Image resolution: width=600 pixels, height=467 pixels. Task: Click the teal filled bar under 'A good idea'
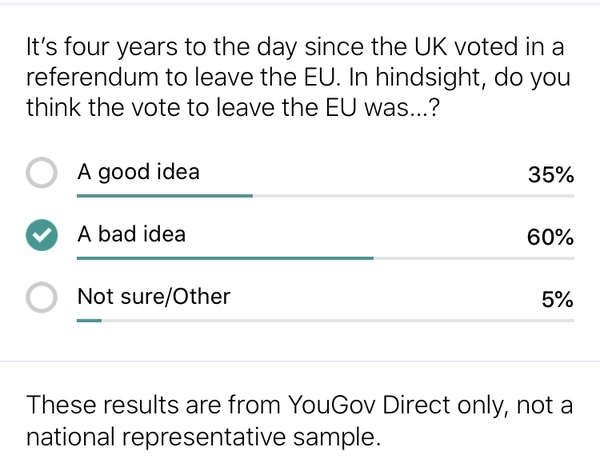pyautogui.click(x=165, y=196)
